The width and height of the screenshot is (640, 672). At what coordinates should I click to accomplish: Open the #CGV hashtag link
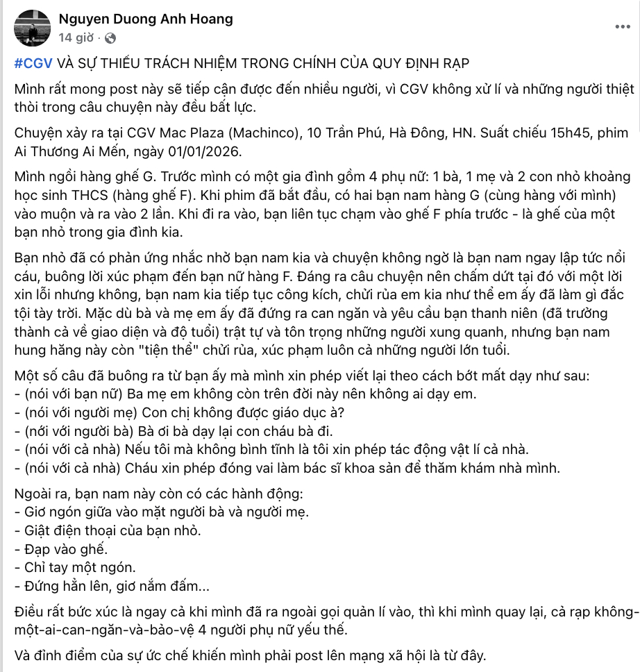(x=33, y=64)
